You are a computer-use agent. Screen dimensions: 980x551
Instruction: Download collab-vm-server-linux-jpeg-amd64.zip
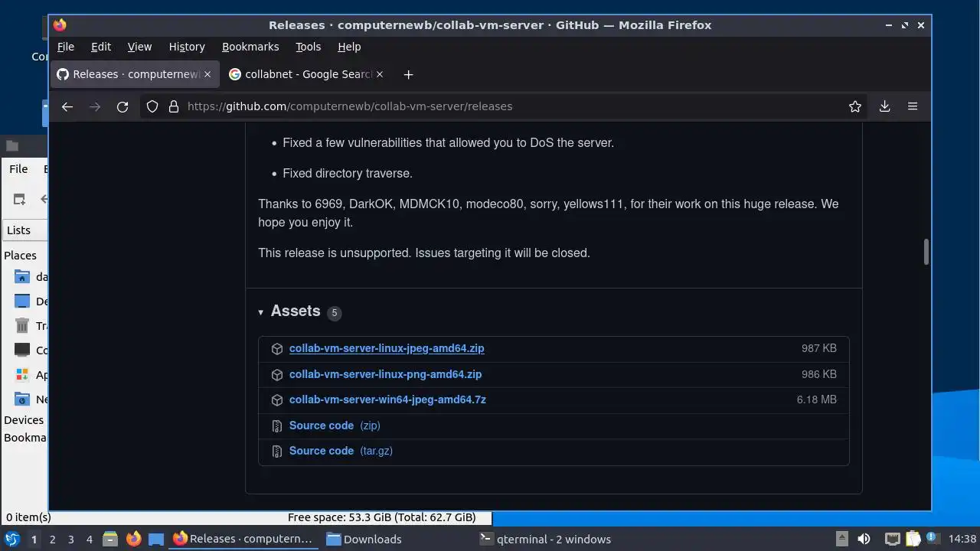[x=387, y=348]
